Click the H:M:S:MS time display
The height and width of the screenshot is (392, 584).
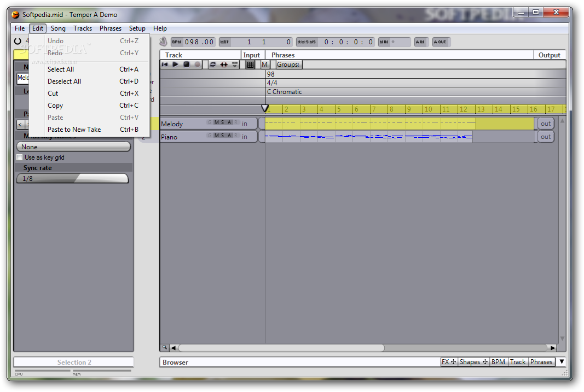(335, 42)
